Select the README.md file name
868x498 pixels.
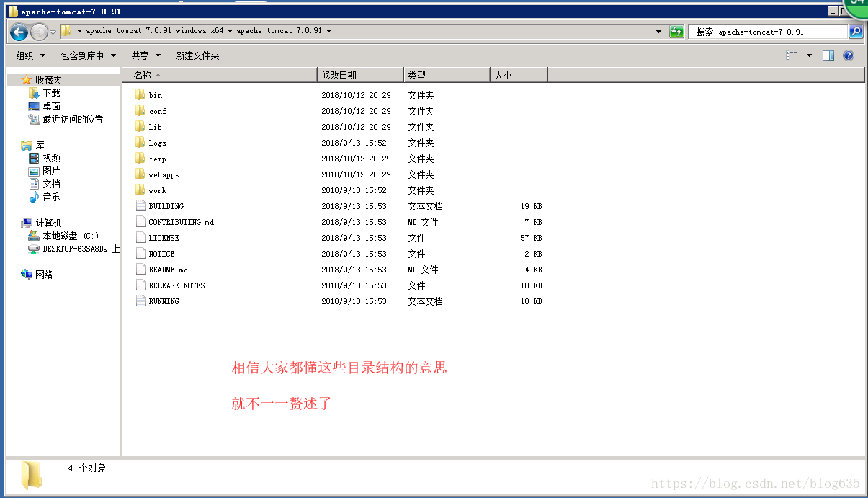pyautogui.click(x=168, y=270)
